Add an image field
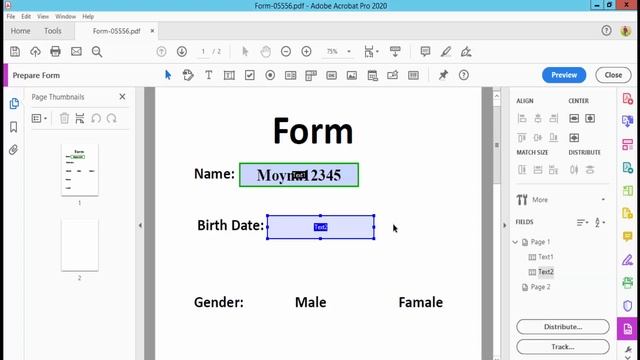Image resolution: width=640 pixels, height=360 pixels. click(352, 75)
